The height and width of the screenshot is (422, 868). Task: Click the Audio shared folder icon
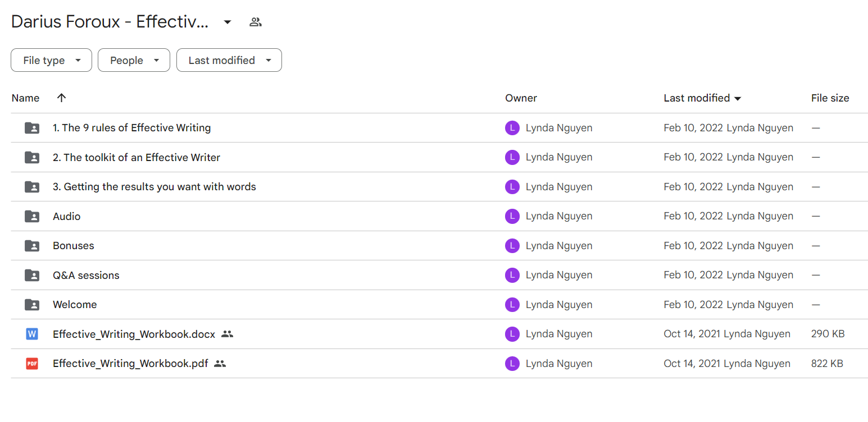point(32,216)
